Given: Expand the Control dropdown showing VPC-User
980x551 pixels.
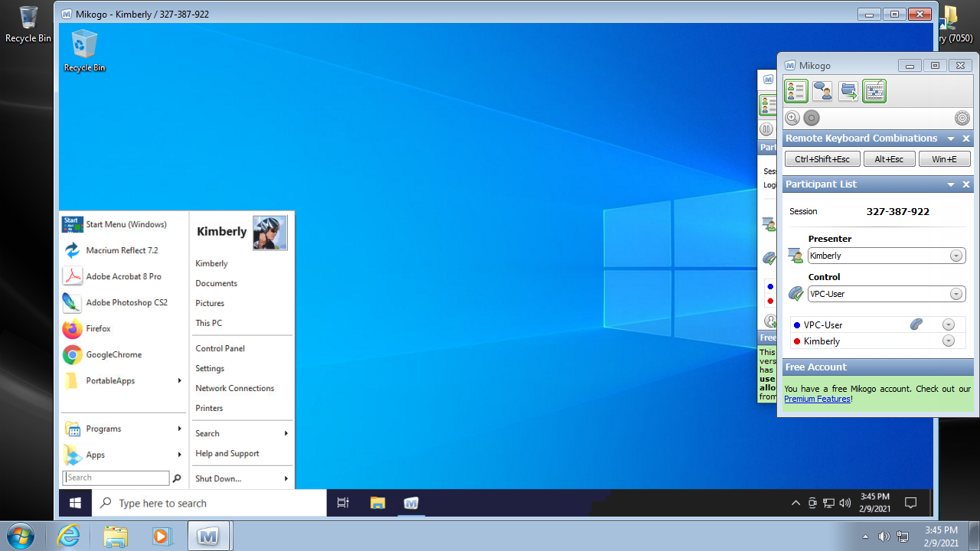Looking at the screenshot, I should [x=956, y=294].
